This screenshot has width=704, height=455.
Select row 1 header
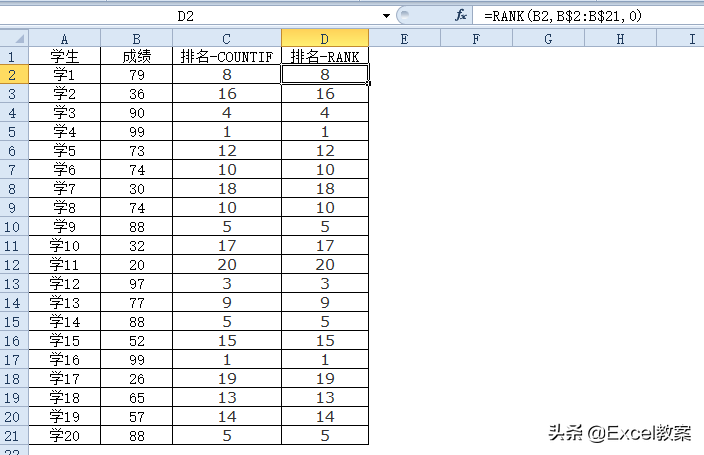point(14,56)
